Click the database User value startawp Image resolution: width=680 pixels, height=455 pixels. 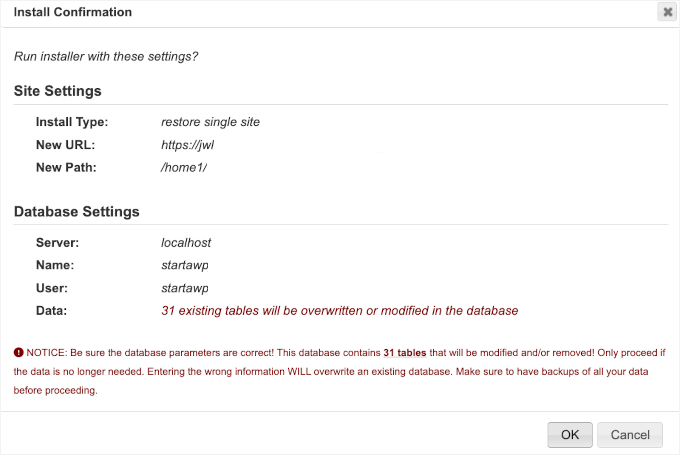pos(185,288)
